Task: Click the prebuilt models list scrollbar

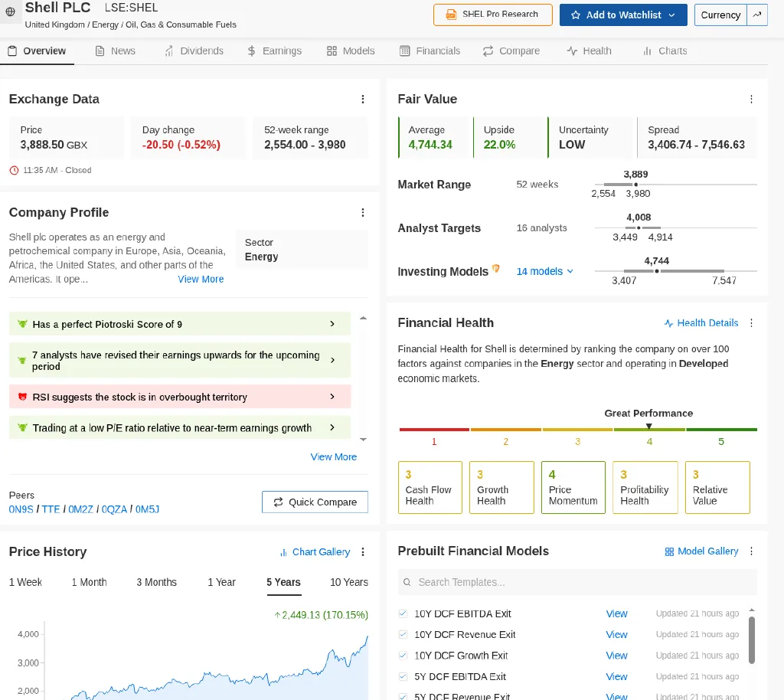Action: click(752, 640)
